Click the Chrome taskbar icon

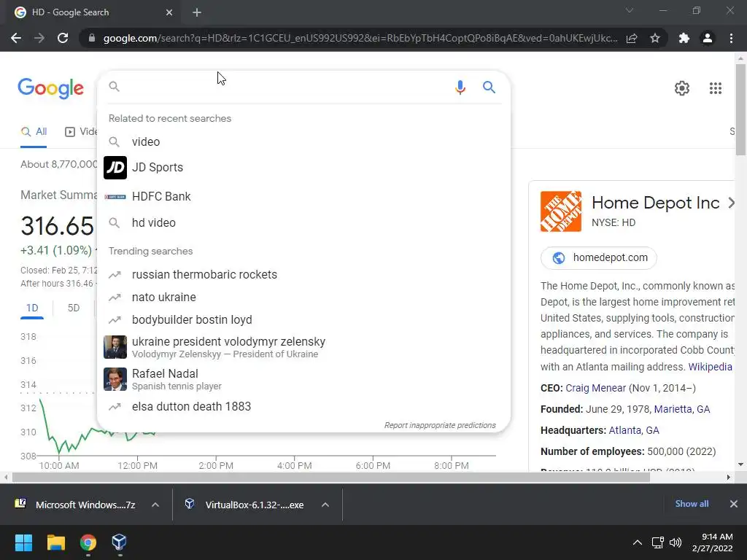tap(88, 542)
